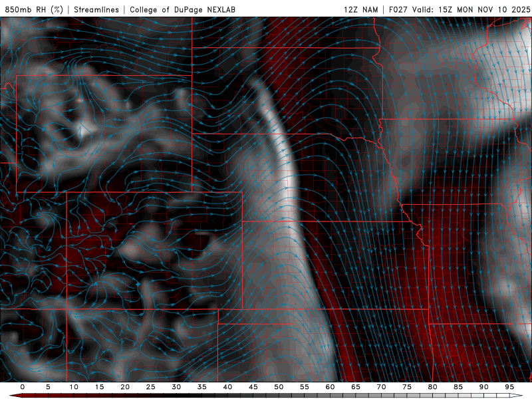
Task: Click the '75' colorbar tick label
Action: pyautogui.click(x=407, y=387)
